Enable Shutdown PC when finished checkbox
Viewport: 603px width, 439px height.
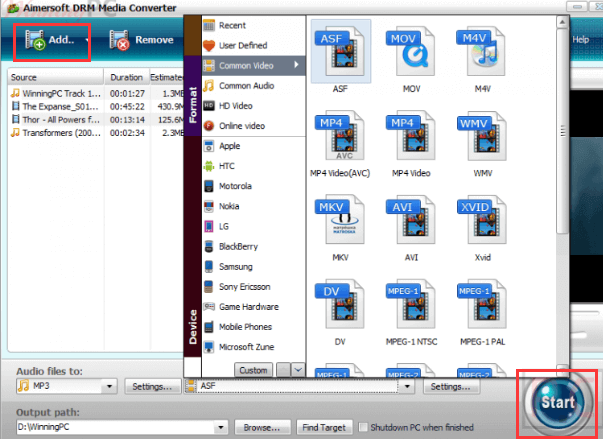coord(364,428)
